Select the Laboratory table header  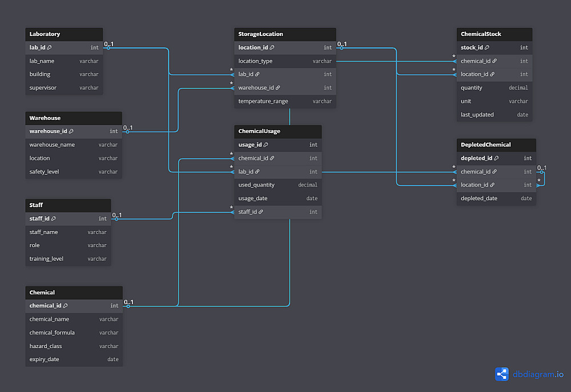tap(64, 34)
